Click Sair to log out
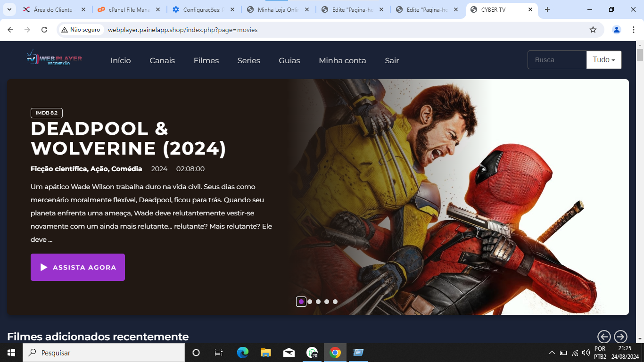The height and width of the screenshot is (362, 644). [x=392, y=60]
